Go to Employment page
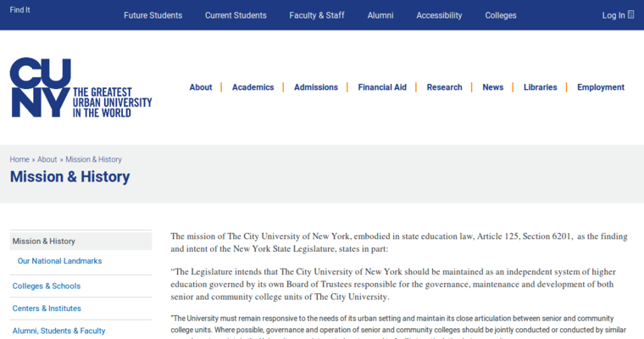Screen dimensions: 644x339 (601, 87)
